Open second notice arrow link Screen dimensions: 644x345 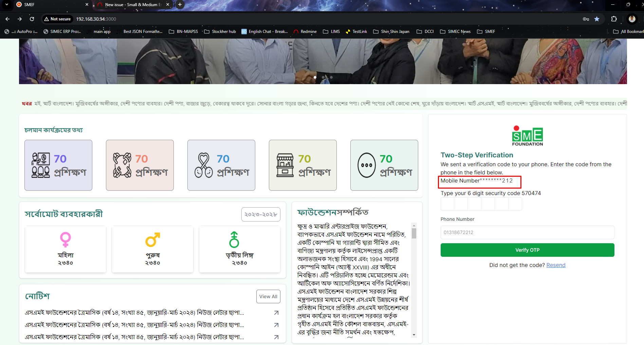[x=276, y=325]
